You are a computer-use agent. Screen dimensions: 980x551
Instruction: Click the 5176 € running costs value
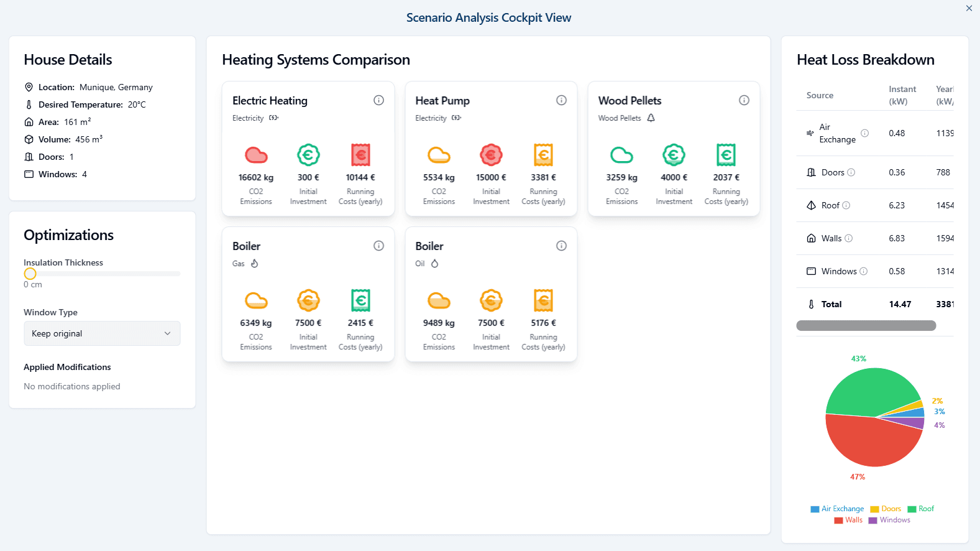543,323
